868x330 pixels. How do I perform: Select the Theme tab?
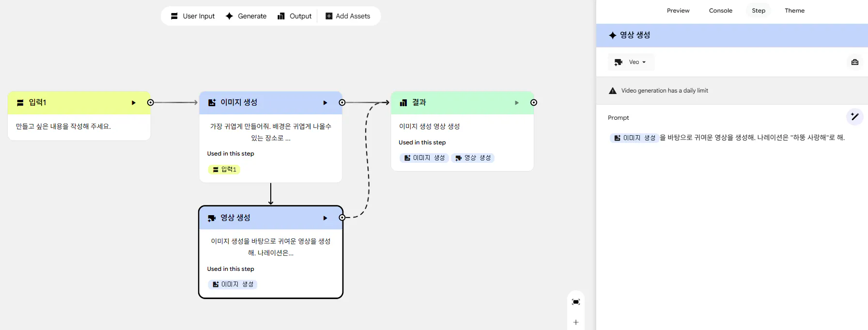[794, 11]
